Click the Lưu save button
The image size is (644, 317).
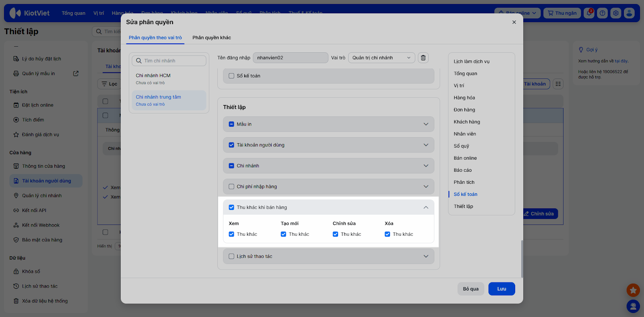502,289
